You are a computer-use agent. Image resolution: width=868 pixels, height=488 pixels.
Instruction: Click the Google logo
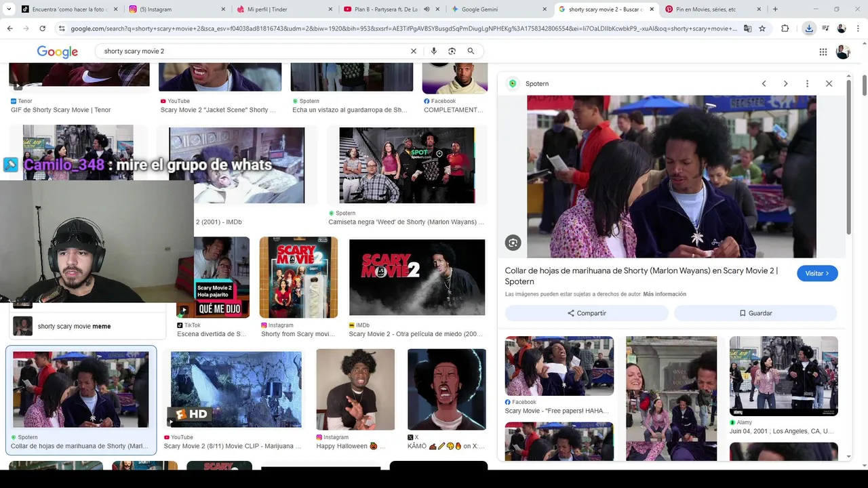point(58,52)
